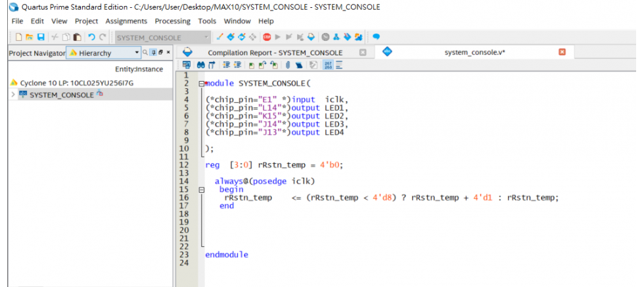The height and width of the screenshot is (287, 644).
Task: Click the Undo arrow icon
Action: 91,37
